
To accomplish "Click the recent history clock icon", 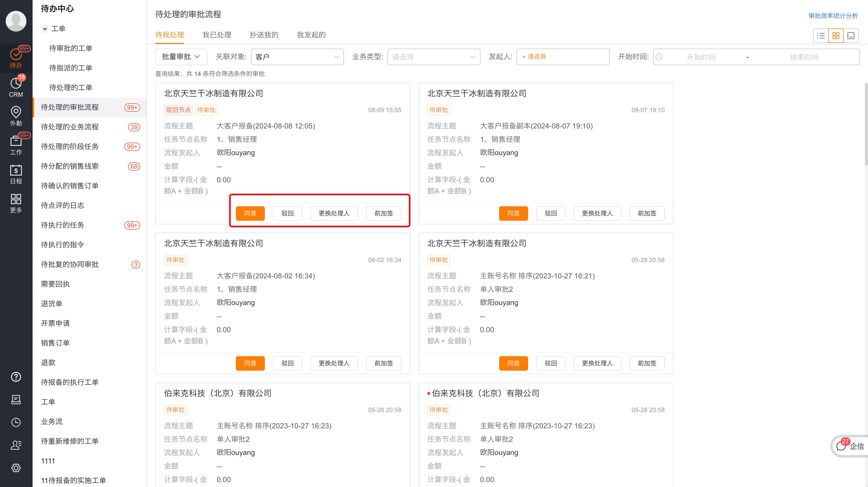I will (16, 422).
